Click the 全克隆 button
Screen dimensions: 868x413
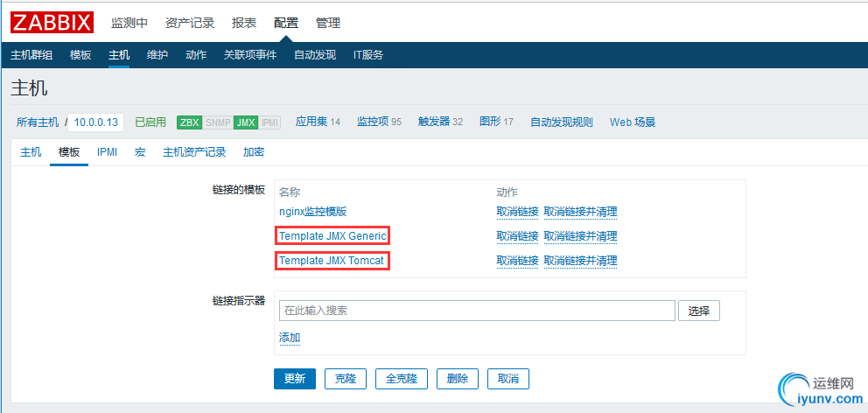(402, 379)
